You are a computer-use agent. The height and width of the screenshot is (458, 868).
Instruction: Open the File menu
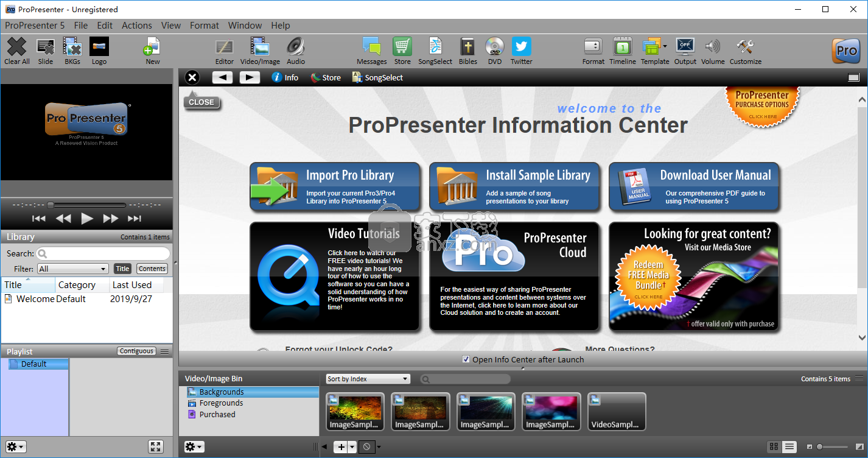click(81, 26)
